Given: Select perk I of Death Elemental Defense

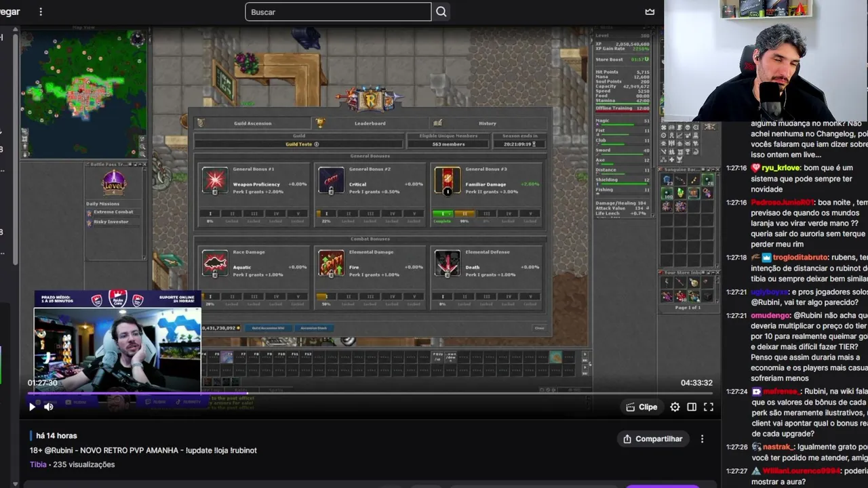Looking at the screenshot, I should pyautogui.click(x=442, y=296).
